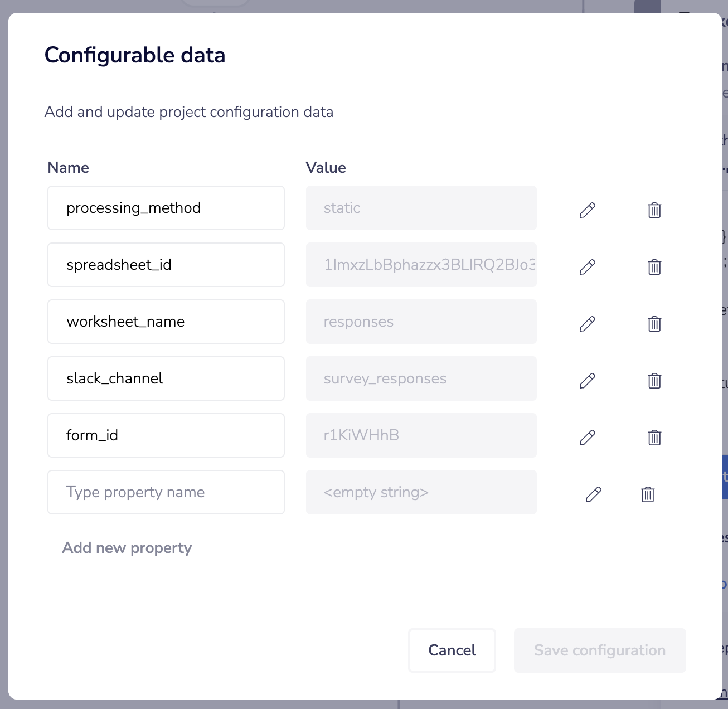Click the survey_responses value field
The height and width of the screenshot is (709, 728).
pos(421,378)
